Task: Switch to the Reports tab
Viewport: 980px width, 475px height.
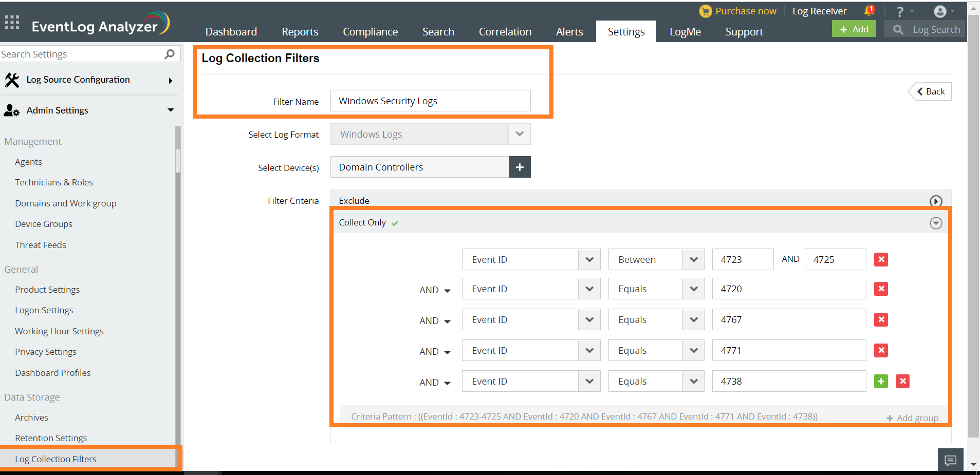Action: coord(300,32)
